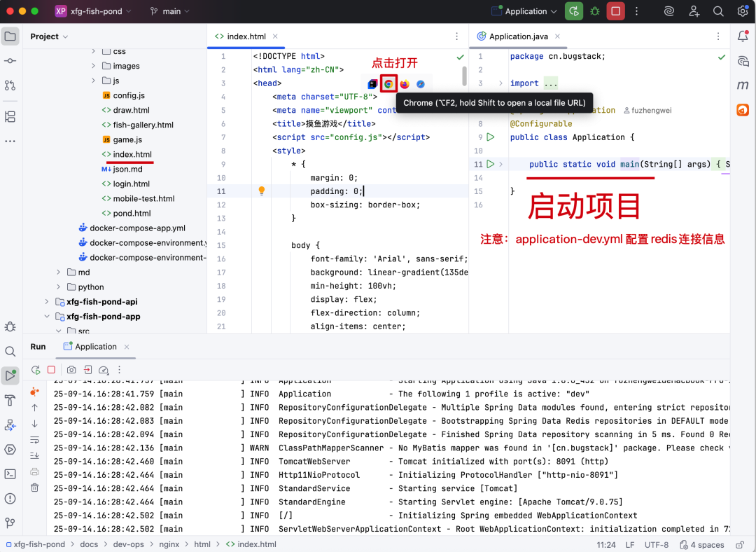The height and width of the screenshot is (552, 756).
Task: Expand the md folder
Action: [x=58, y=272]
